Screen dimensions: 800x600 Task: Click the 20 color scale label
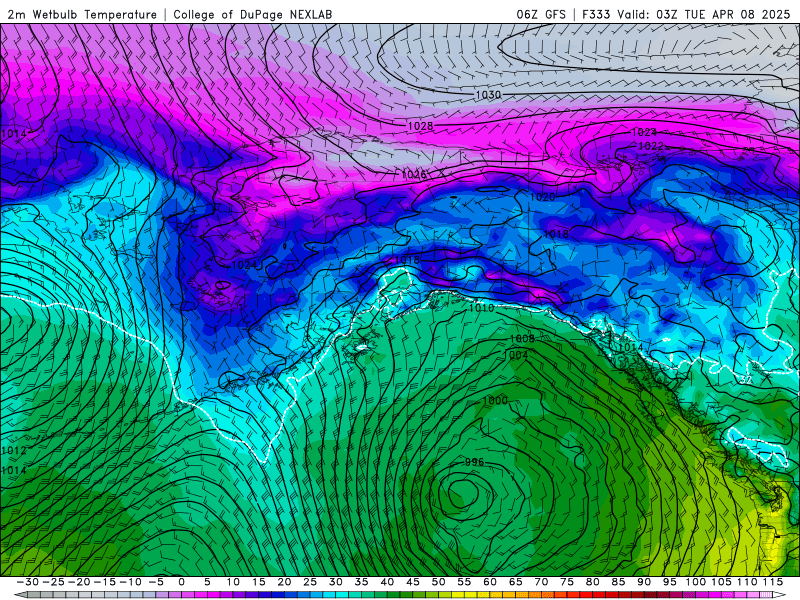284,582
